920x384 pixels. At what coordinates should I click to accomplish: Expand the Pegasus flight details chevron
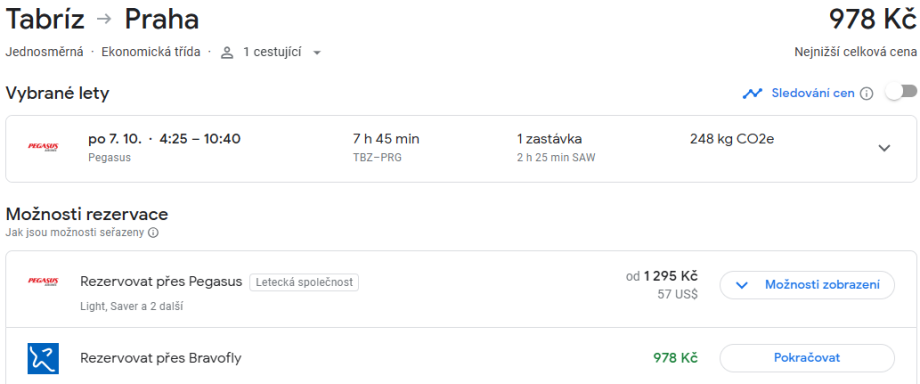[x=884, y=148]
